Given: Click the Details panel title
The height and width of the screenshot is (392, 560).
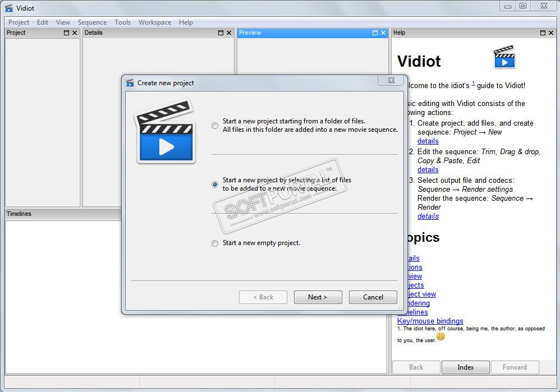Looking at the screenshot, I should 94,33.
